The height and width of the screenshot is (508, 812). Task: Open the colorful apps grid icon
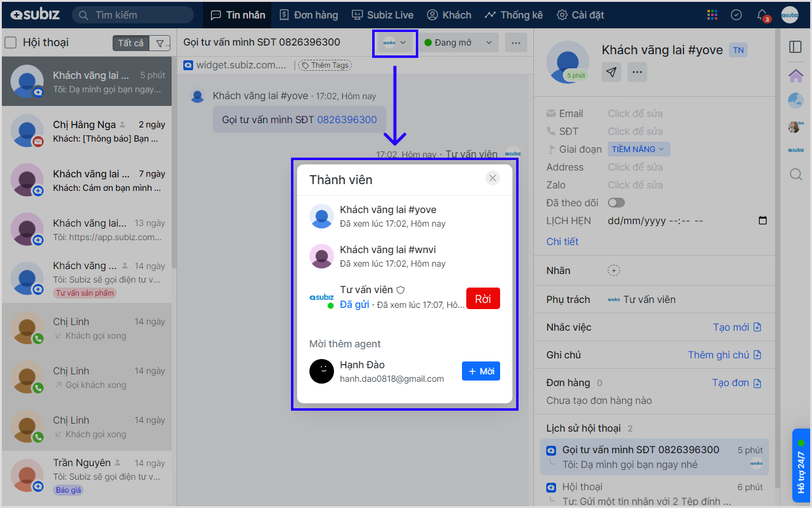[x=712, y=15]
